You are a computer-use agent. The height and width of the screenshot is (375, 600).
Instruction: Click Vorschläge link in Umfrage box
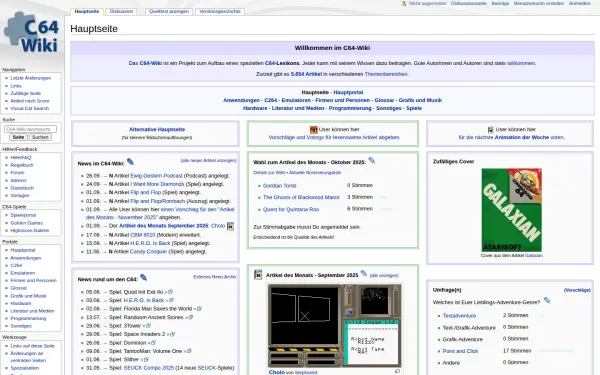(x=577, y=290)
